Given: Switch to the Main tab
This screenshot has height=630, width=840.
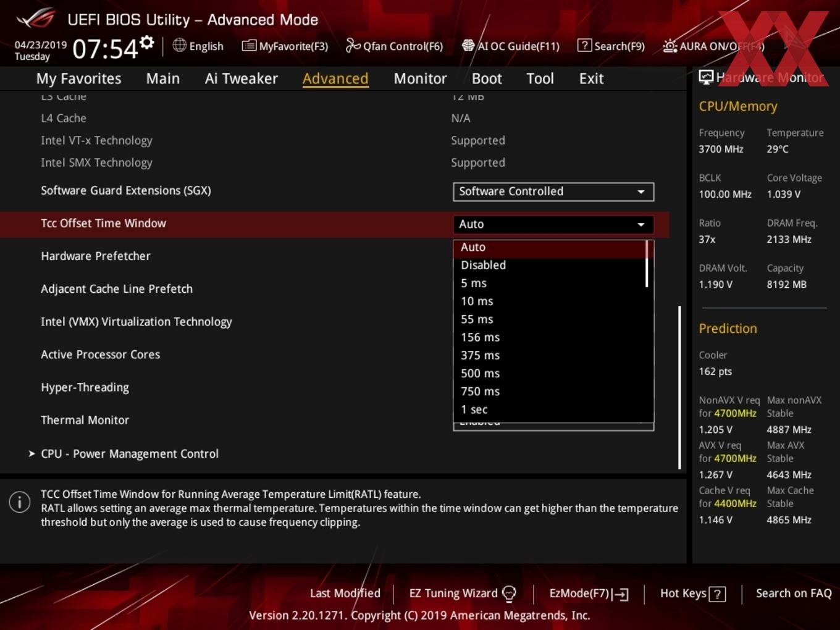Looking at the screenshot, I should [x=163, y=78].
